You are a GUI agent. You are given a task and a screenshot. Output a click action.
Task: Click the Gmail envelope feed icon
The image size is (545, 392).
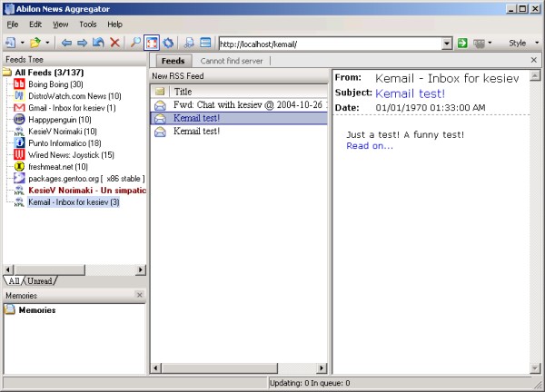19,108
